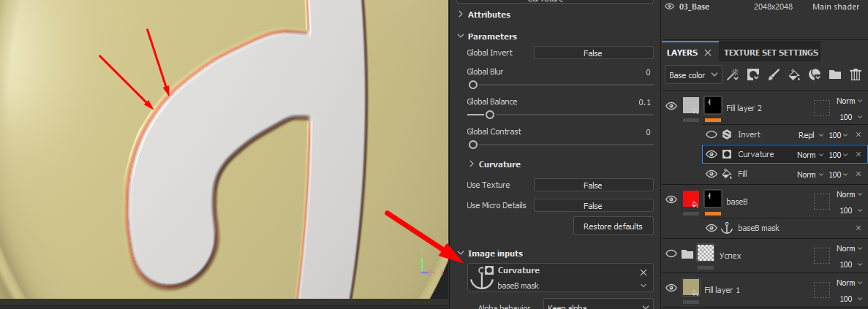
Task: Click the anchor icon of baseB mask
Action: click(x=728, y=228)
